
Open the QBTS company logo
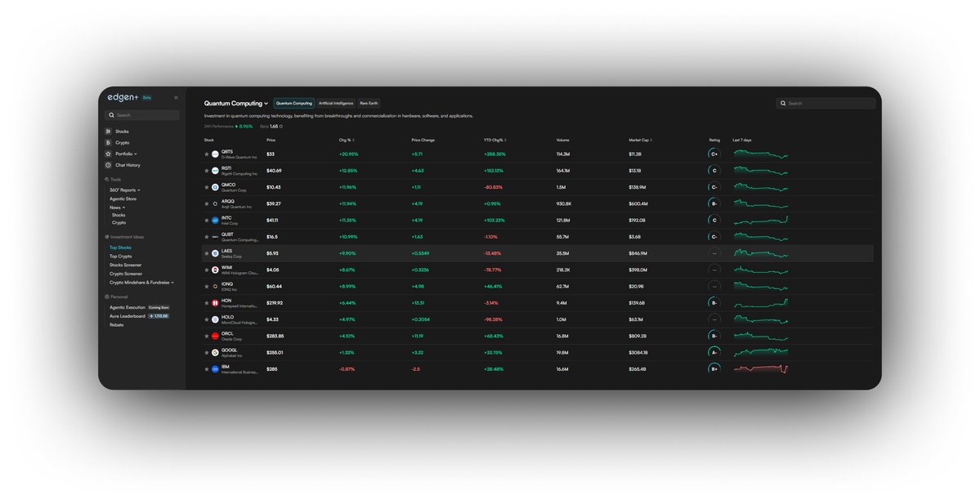pos(215,154)
